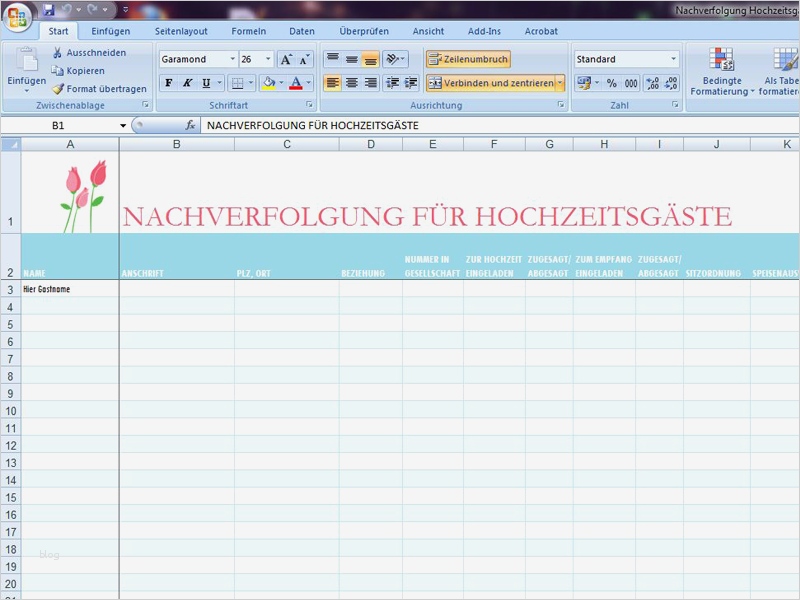Viewport: 800px width, 600px height.
Task: Open the Office button menu
Action: point(17,17)
